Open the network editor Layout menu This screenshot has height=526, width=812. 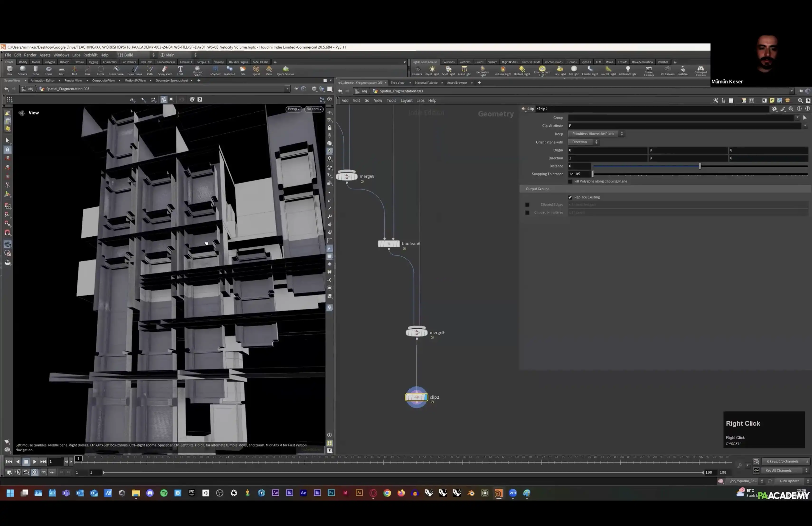(406, 100)
